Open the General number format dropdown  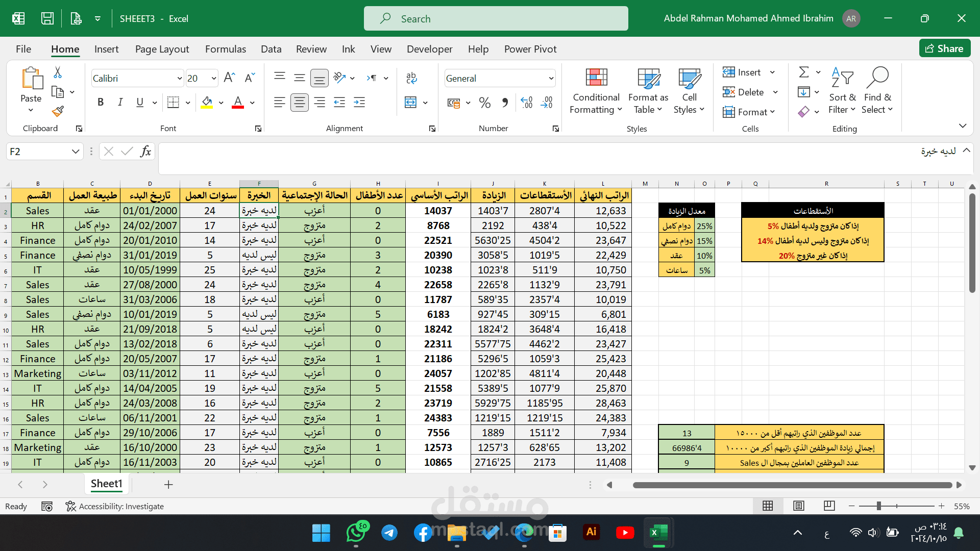tap(551, 78)
